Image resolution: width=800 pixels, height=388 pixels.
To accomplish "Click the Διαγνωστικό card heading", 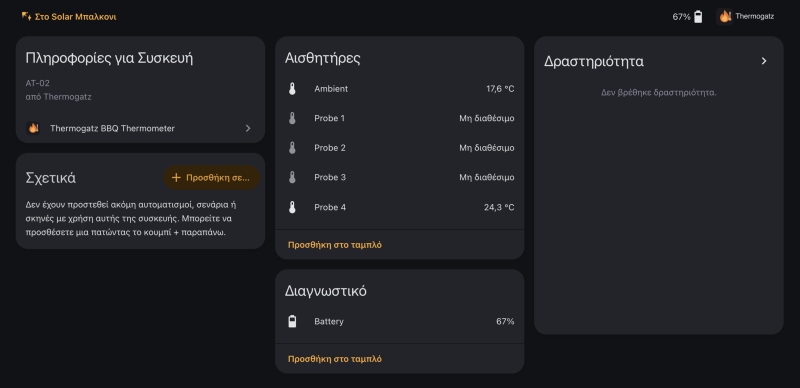I will pos(326,291).
